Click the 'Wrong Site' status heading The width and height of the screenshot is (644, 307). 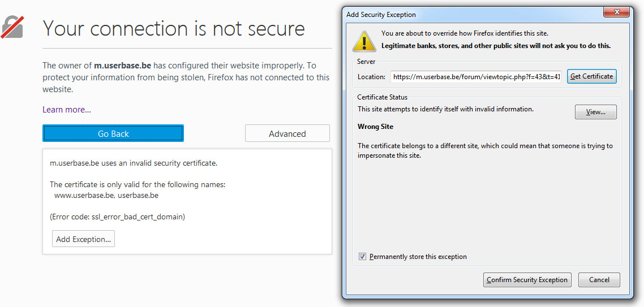(x=375, y=127)
